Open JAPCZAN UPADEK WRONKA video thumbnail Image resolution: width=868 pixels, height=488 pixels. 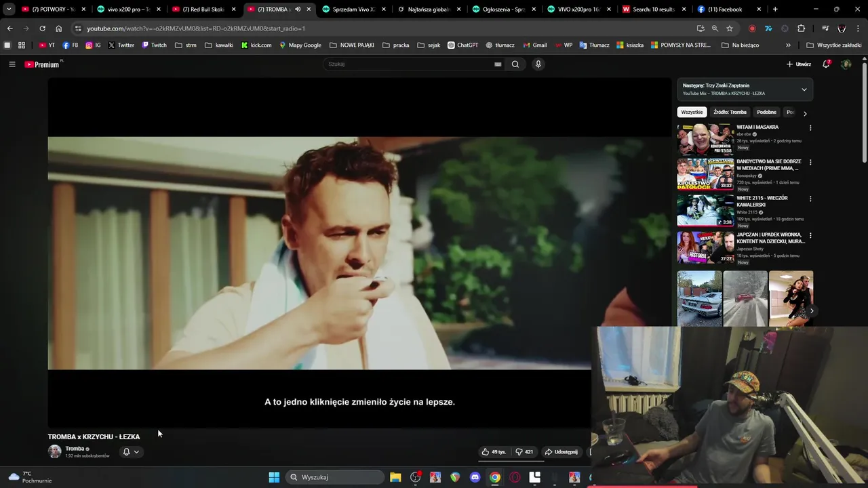[705, 247]
